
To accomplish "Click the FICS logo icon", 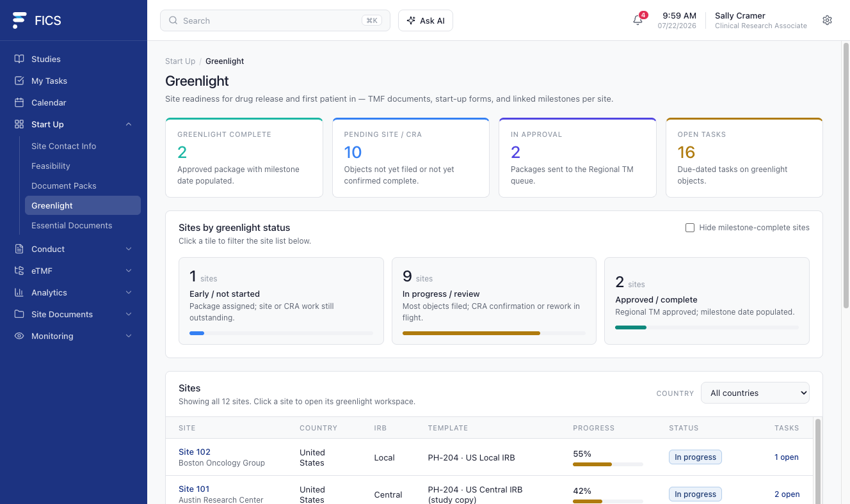I will (x=20, y=20).
